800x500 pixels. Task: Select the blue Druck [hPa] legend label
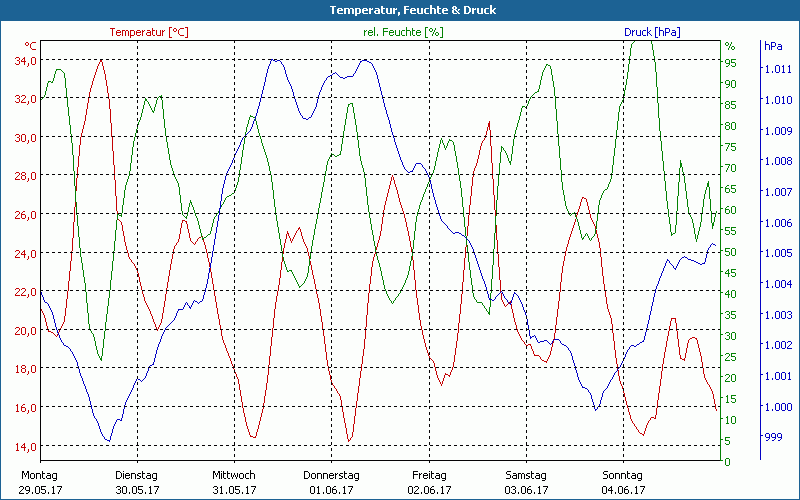652,32
